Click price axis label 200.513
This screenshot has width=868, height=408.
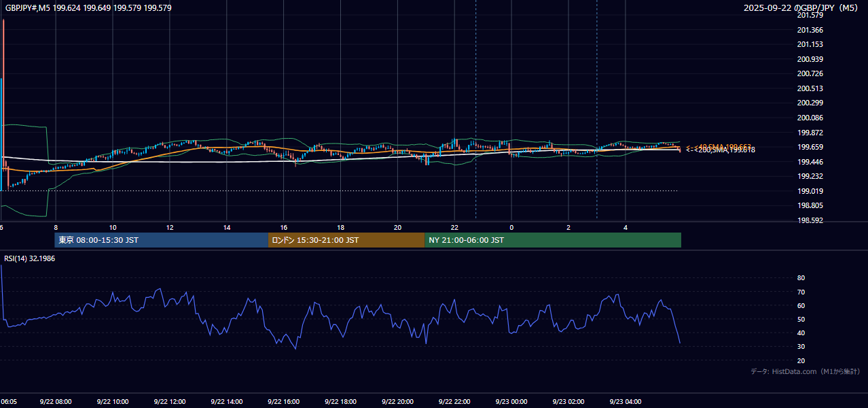tap(810, 88)
